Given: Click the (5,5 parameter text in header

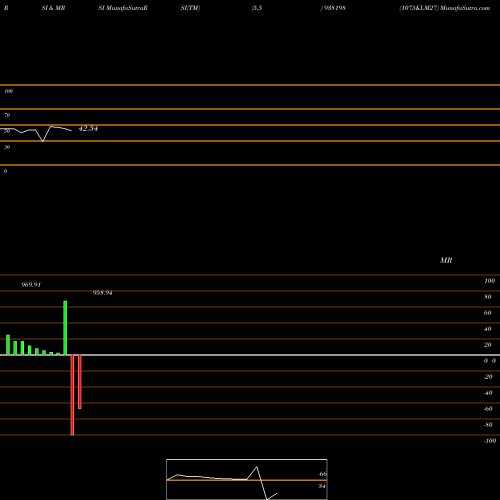Looking at the screenshot, I should click(x=257, y=8).
